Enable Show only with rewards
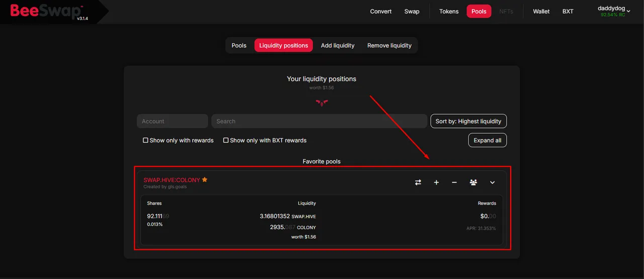Image resolution: width=644 pixels, height=279 pixels. [179, 140]
